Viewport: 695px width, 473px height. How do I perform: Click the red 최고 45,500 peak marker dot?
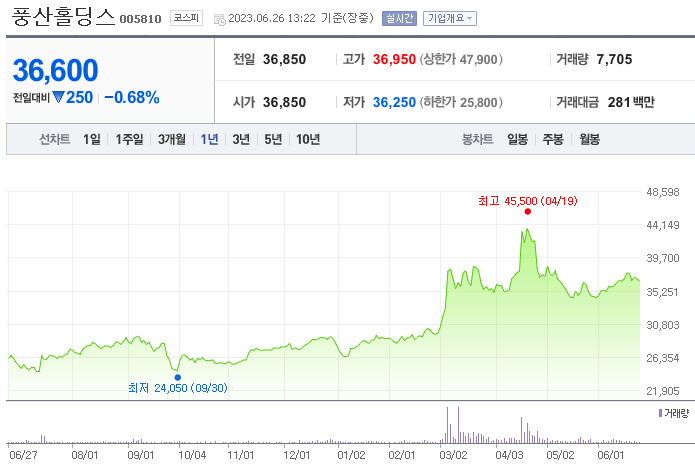tap(527, 212)
